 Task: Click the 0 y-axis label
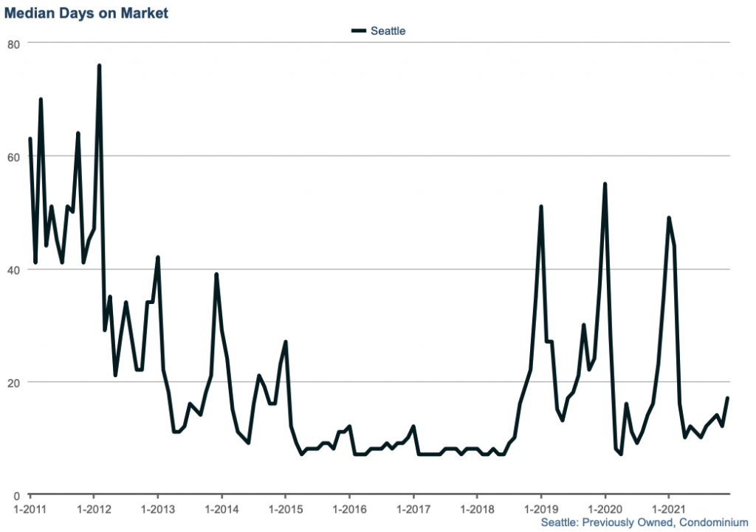[16, 495]
